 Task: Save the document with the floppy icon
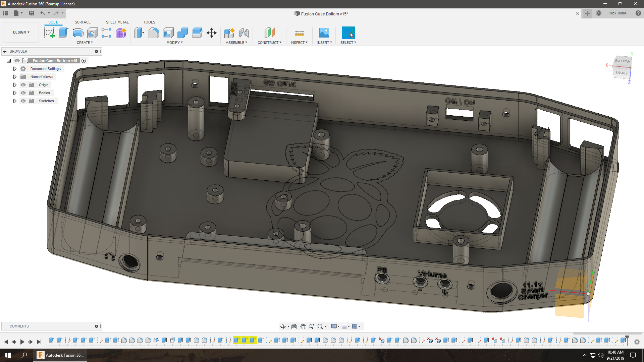click(x=32, y=13)
